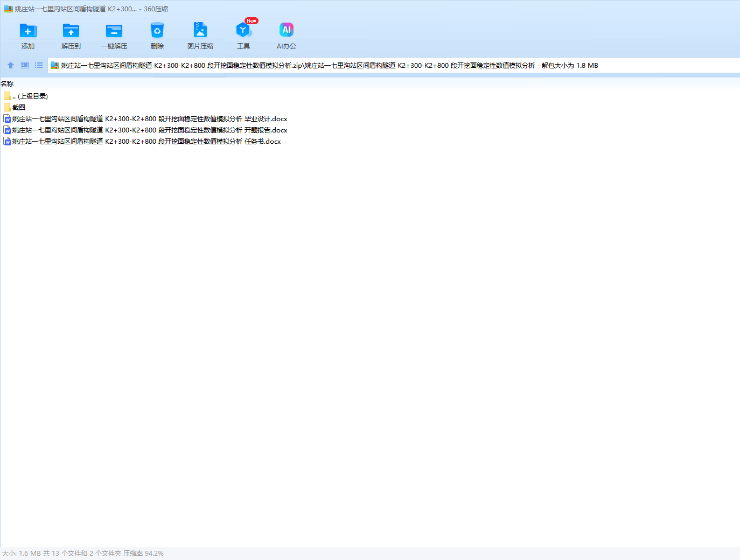Launch the AI办公 feature

click(x=287, y=30)
